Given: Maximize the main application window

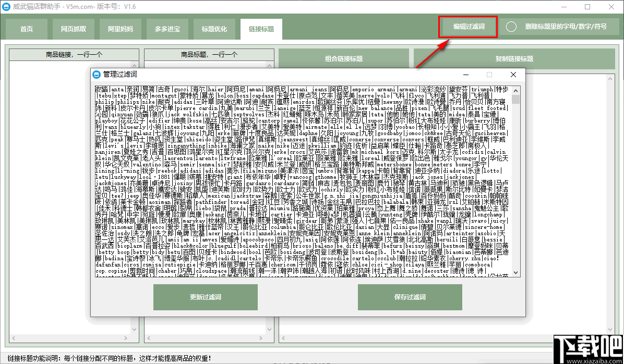Looking at the screenshot, I should 587,7.
